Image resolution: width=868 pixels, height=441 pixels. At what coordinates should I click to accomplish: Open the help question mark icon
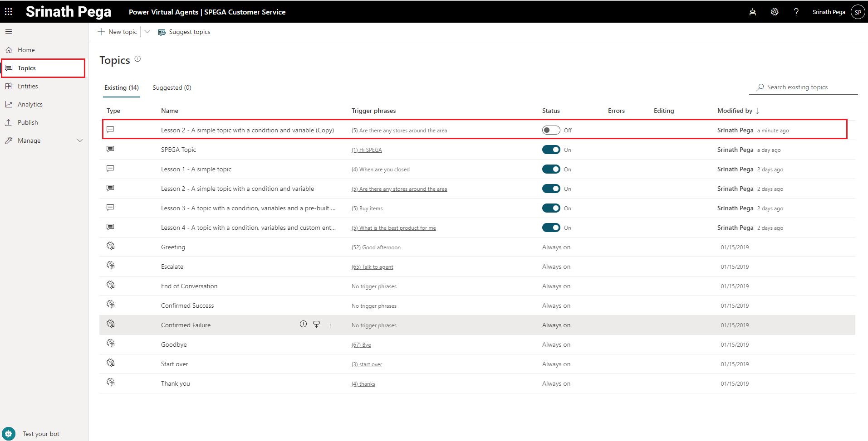796,12
